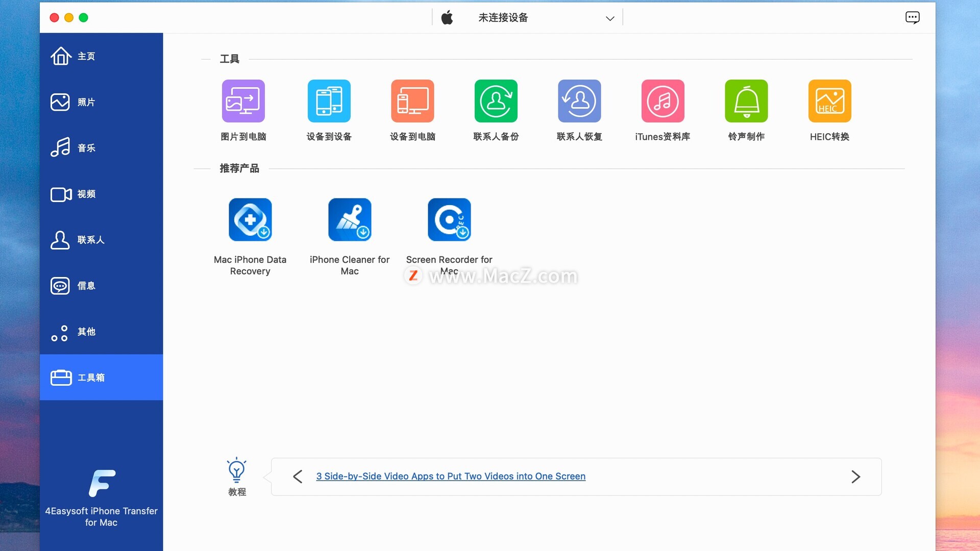
Task: Open the HEIC转换 converter tool
Action: point(830,101)
